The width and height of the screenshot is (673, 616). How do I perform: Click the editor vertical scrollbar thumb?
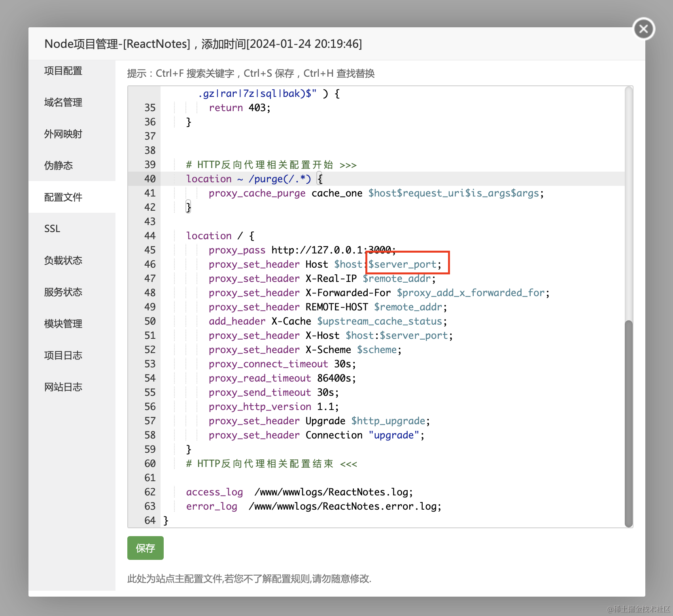point(628,423)
